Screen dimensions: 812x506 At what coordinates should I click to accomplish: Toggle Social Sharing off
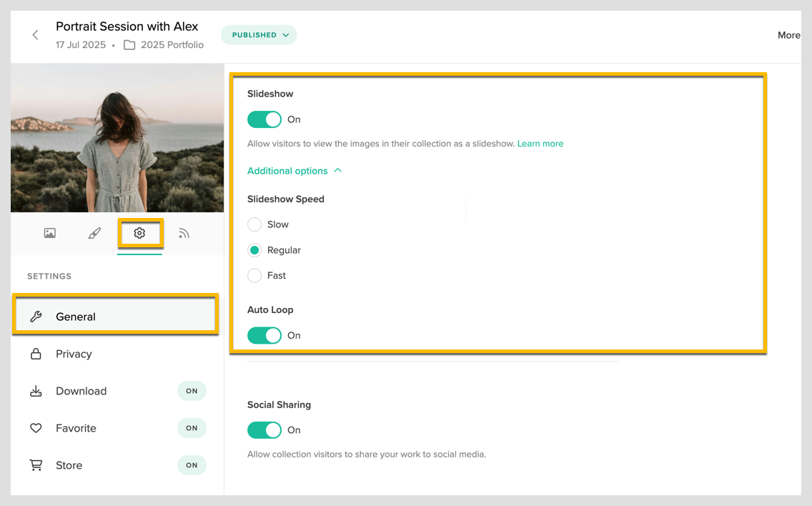pos(264,430)
